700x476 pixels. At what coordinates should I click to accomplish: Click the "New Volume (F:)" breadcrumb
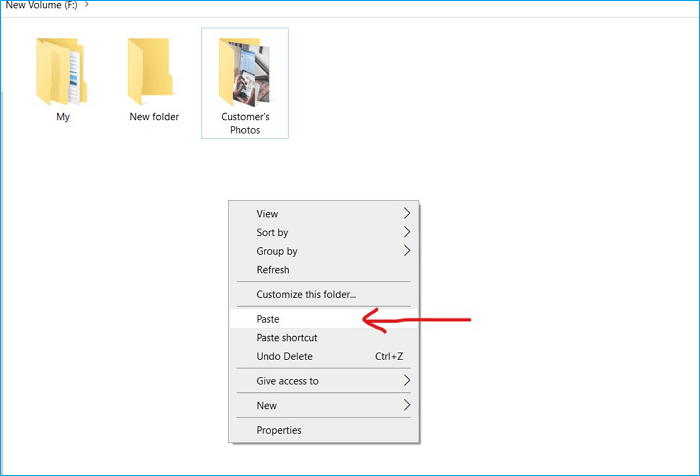(x=41, y=5)
